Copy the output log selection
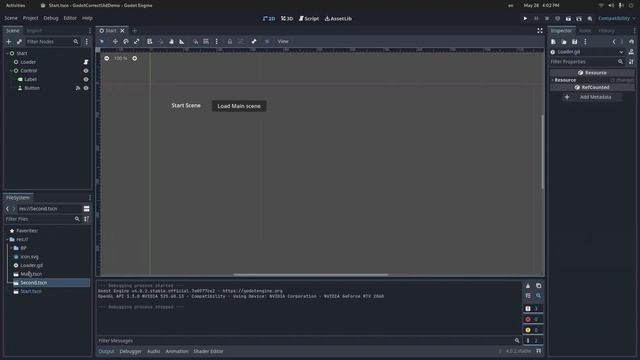Viewport: 640px width, 360px height. 538,286
